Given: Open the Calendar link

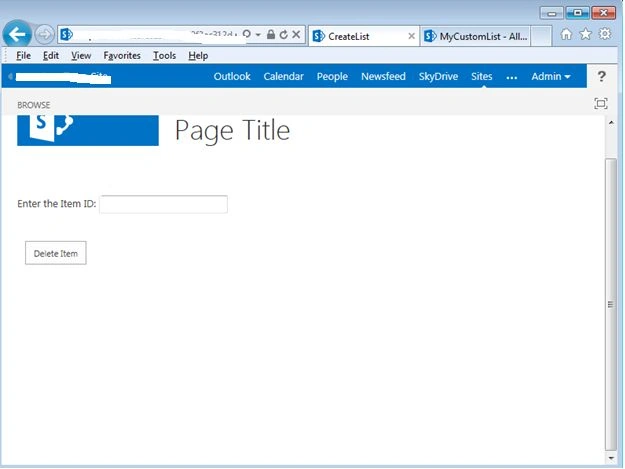Looking at the screenshot, I should (283, 76).
